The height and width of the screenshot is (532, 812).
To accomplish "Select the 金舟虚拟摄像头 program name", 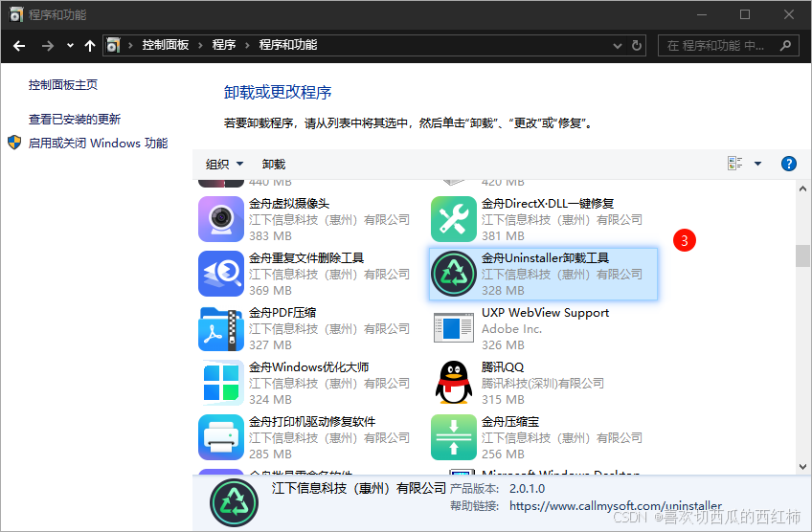I will [289, 204].
